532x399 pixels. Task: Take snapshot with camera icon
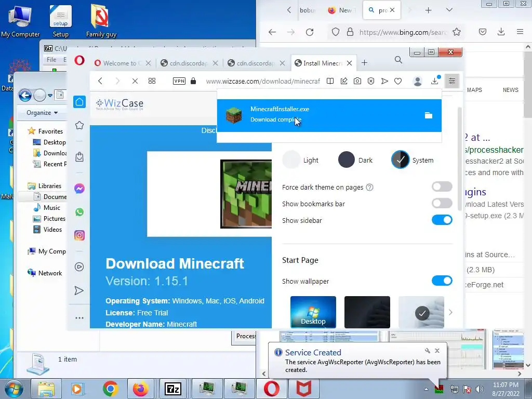click(357, 81)
